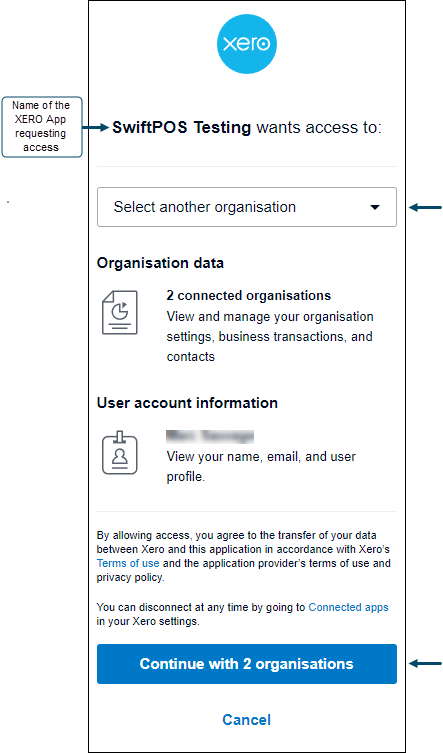Click the 2 connected organisations text

pos(248,295)
